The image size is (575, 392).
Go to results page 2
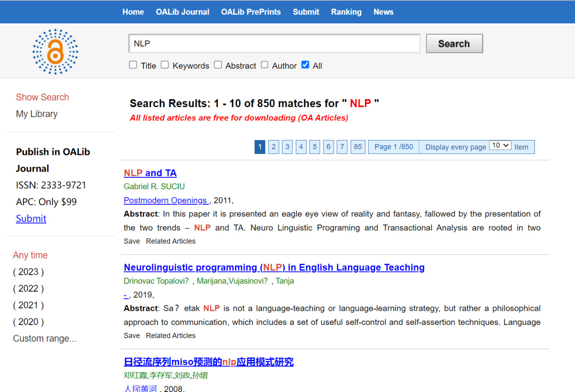tap(274, 147)
